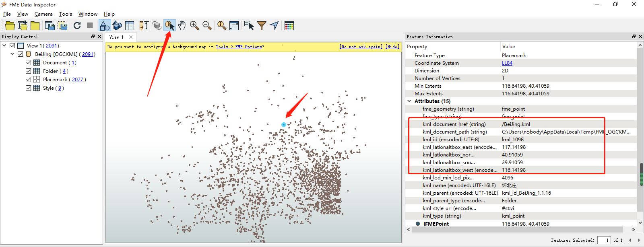Viewport: 644px width, 247px height.
Task: Open the View menu
Action: coord(23,14)
